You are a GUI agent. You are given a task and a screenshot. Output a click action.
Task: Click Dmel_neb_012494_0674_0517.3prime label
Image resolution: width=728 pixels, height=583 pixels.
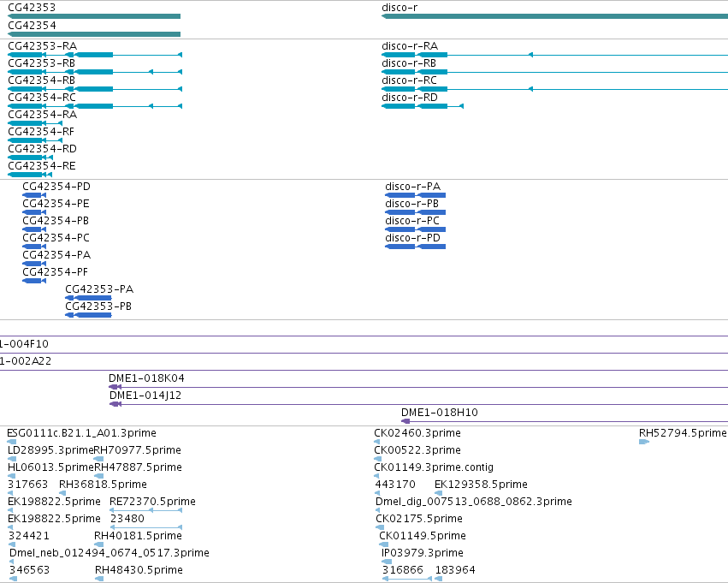point(109,554)
